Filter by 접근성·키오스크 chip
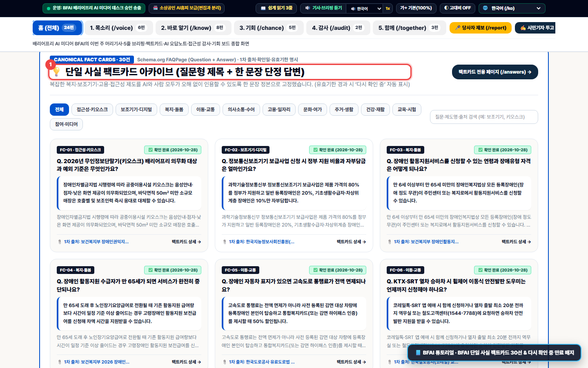Screen dimensions: 588x368 (92, 110)
